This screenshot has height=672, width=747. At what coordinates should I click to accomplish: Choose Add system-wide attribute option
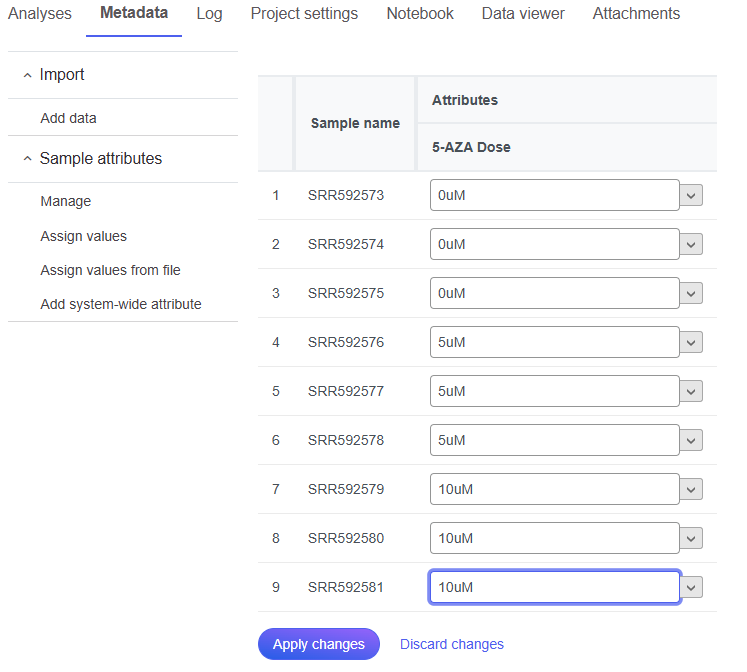click(x=121, y=304)
